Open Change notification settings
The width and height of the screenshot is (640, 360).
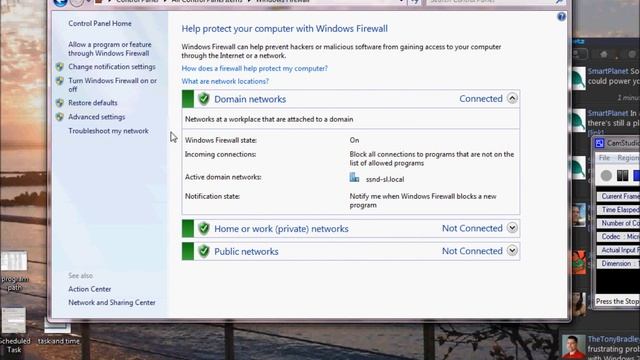coord(111,67)
